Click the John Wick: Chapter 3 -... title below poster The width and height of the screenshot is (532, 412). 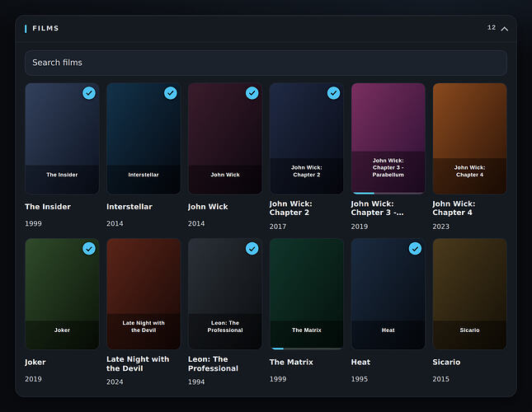tap(377, 208)
